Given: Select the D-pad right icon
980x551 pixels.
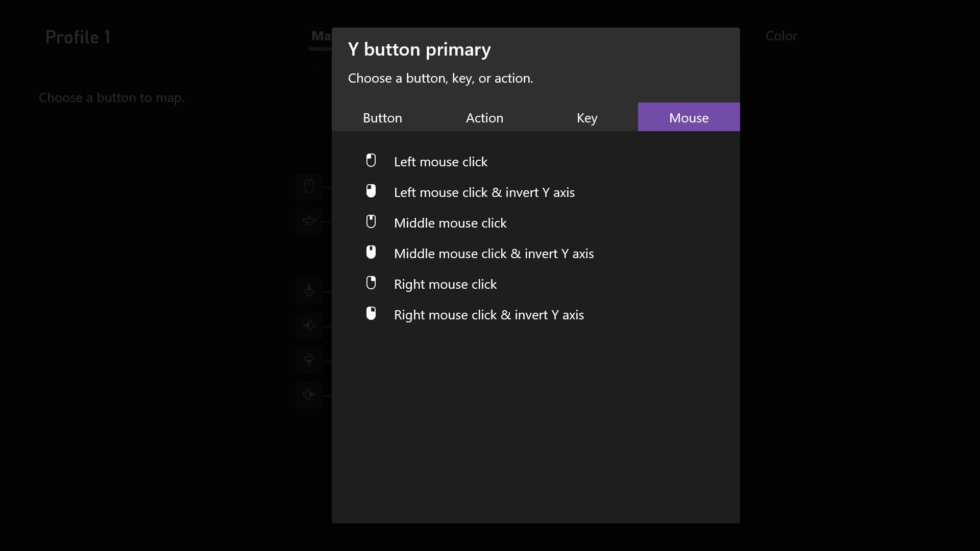Looking at the screenshot, I should [309, 394].
